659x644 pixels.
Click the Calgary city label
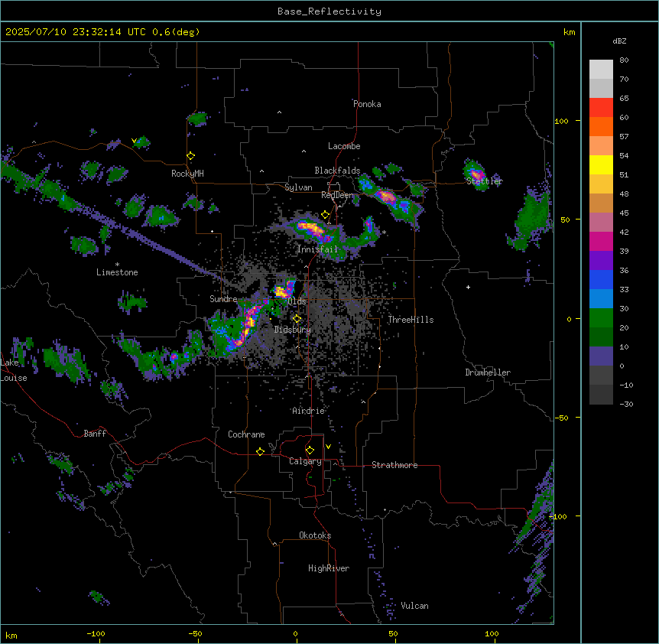pyautogui.click(x=305, y=461)
